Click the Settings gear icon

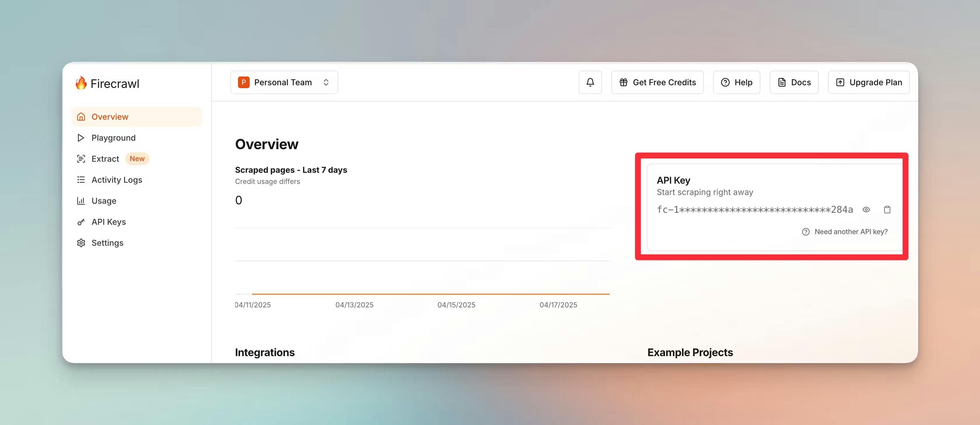pos(81,243)
